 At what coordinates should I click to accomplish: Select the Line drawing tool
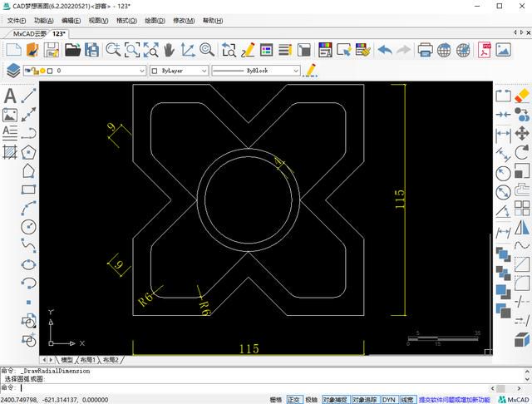pyautogui.click(x=28, y=96)
